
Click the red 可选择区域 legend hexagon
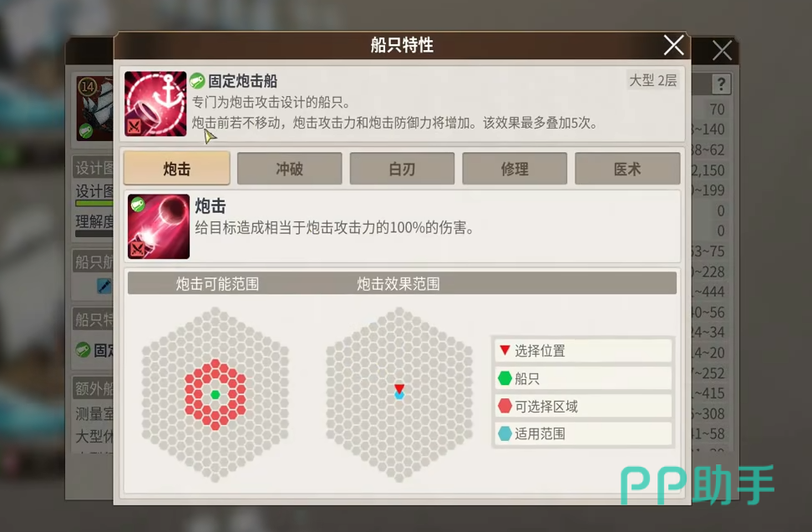tap(505, 406)
